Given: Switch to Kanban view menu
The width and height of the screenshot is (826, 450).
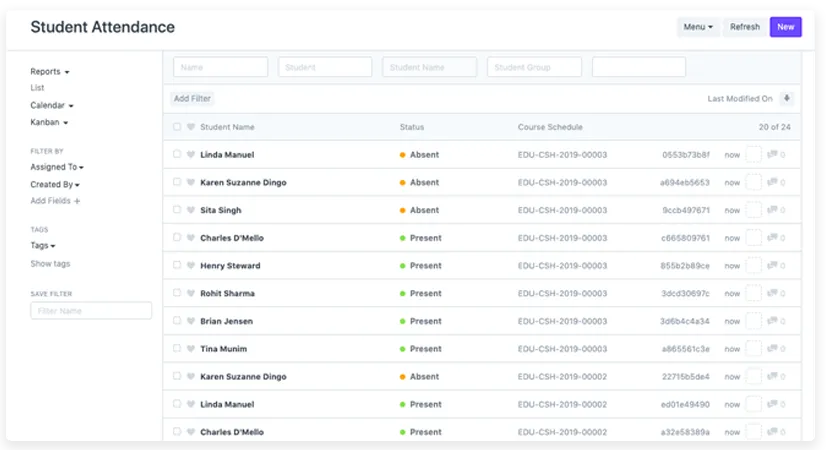Looking at the screenshot, I should 49,122.
